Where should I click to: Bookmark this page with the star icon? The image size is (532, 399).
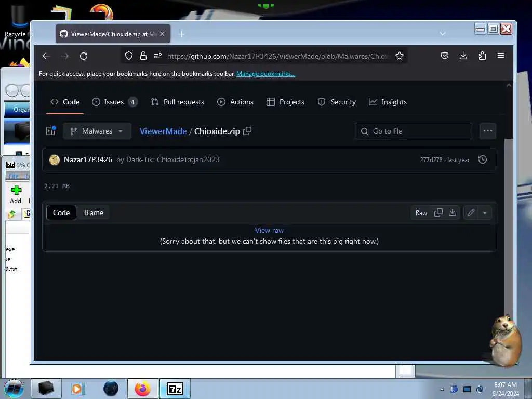(x=400, y=56)
